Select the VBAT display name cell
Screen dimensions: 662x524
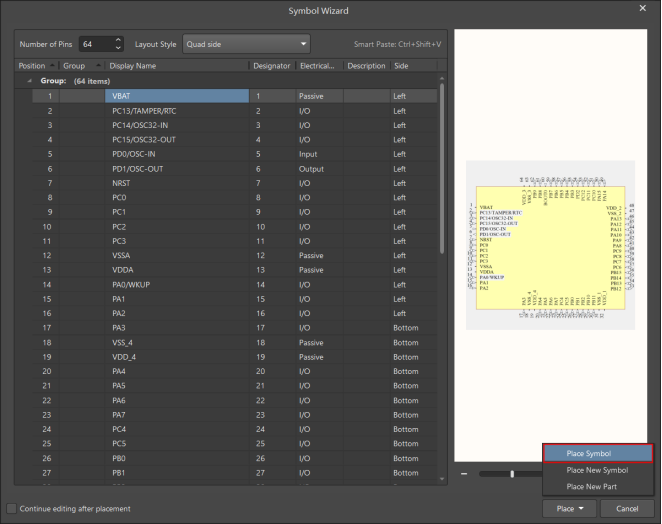pyautogui.click(x=176, y=96)
